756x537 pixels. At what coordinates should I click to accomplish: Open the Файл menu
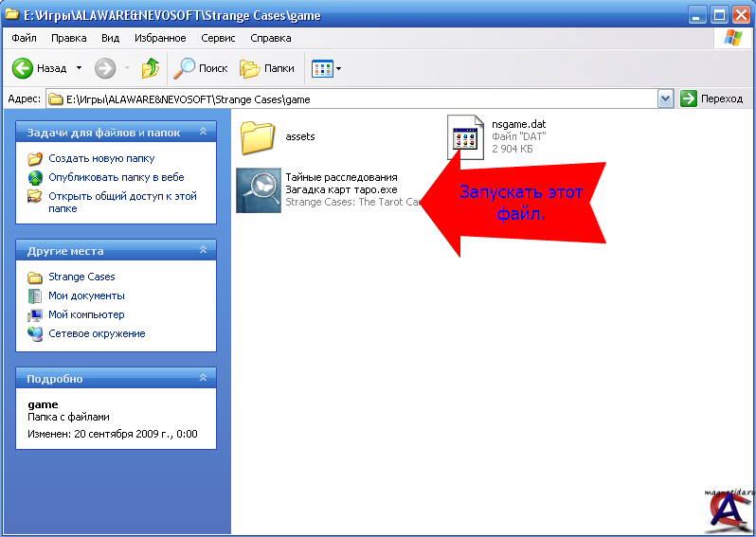(x=24, y=38)
